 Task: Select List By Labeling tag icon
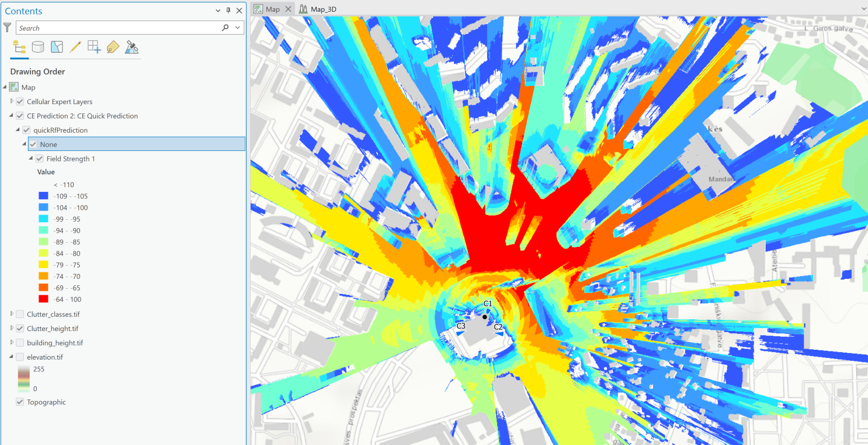click(x=113, y=47)
